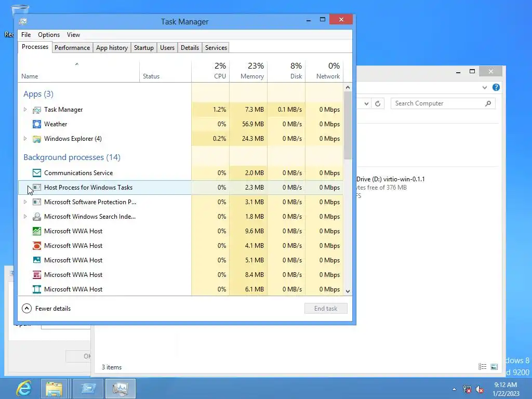Sort by Memory column header

coord(248,71)
